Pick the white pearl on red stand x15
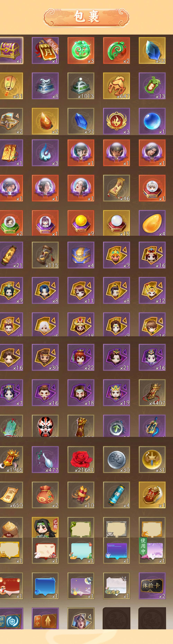The height and width of the screenshot is (644, 173). pos(117,223)
